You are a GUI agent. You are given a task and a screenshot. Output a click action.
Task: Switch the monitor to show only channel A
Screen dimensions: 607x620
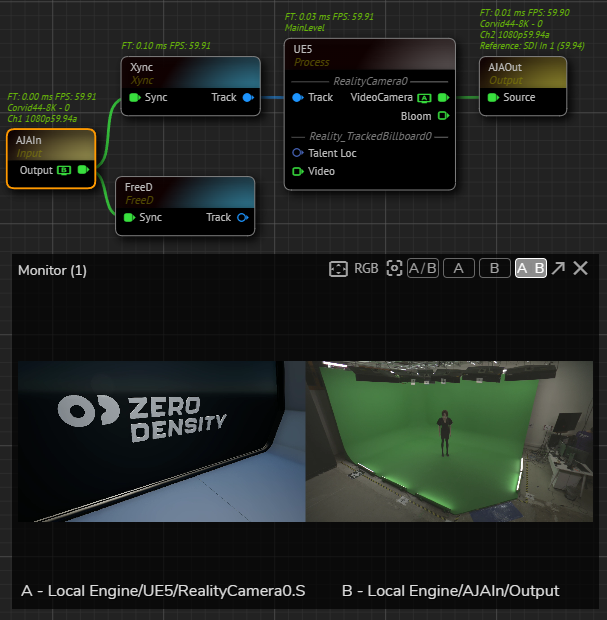coord(459,269)
